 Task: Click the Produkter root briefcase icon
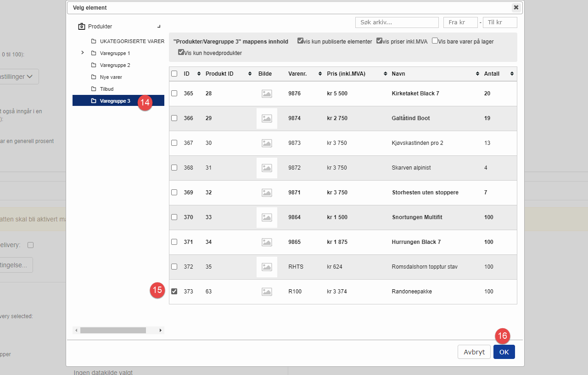coord(81,27)
